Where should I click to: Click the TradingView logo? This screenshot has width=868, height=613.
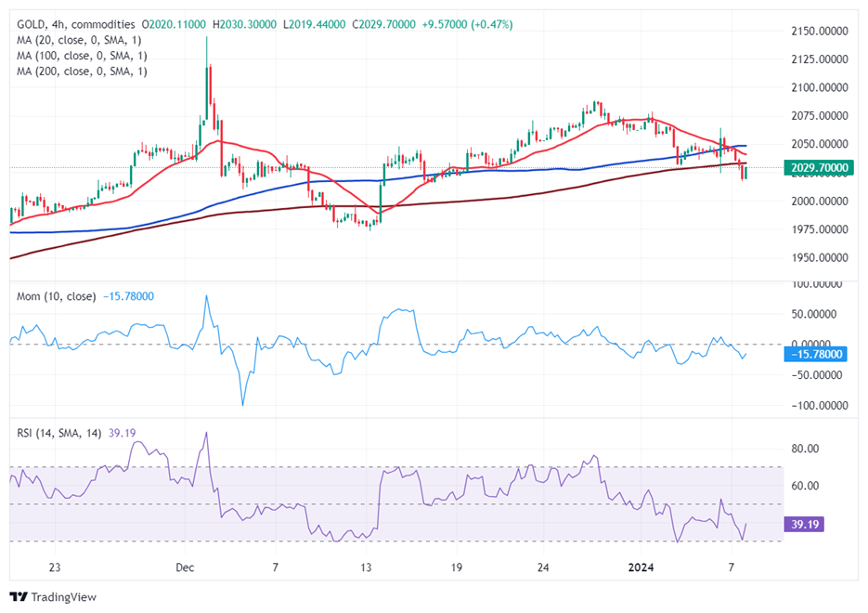pos(53,596)
